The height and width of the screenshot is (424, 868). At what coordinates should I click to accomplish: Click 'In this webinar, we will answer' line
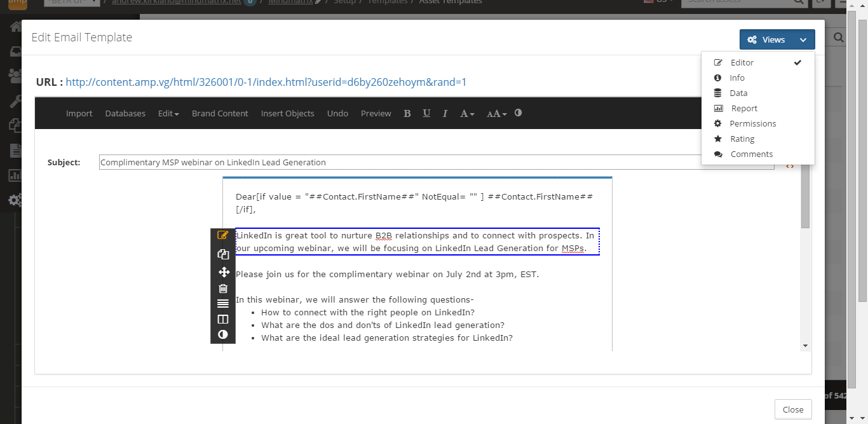[x=355, y=300]
